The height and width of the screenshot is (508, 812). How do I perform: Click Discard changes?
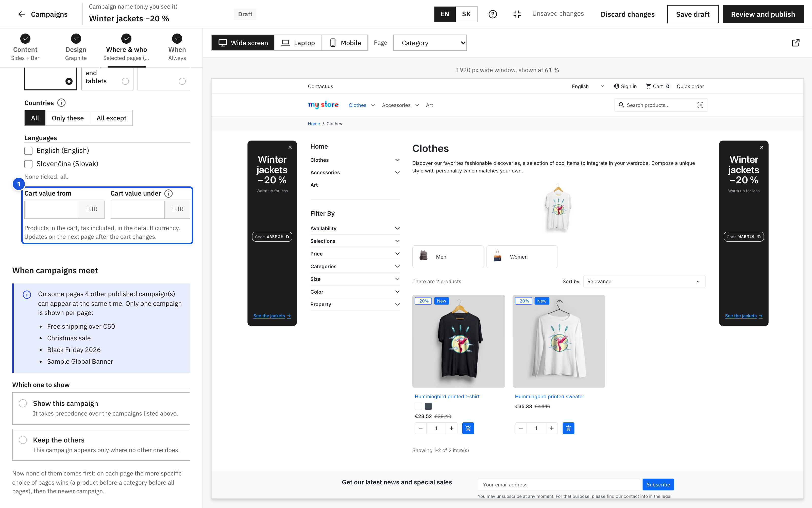pyautogui.click(x=628, y=14)
